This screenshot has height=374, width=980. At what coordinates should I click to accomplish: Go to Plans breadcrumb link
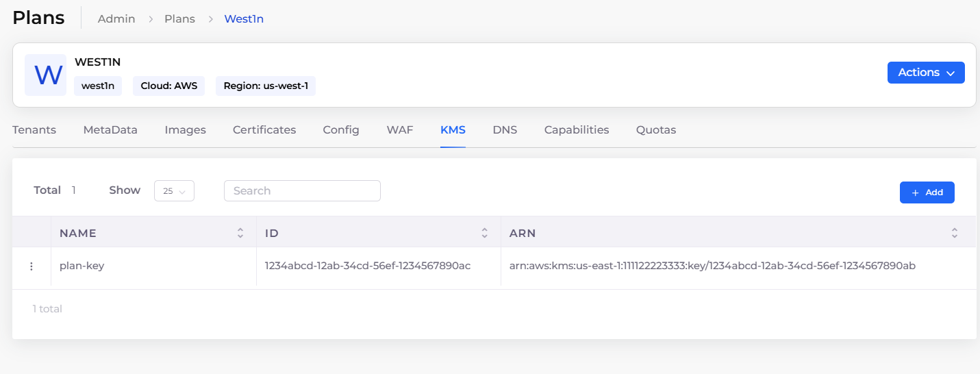point(179,19)
